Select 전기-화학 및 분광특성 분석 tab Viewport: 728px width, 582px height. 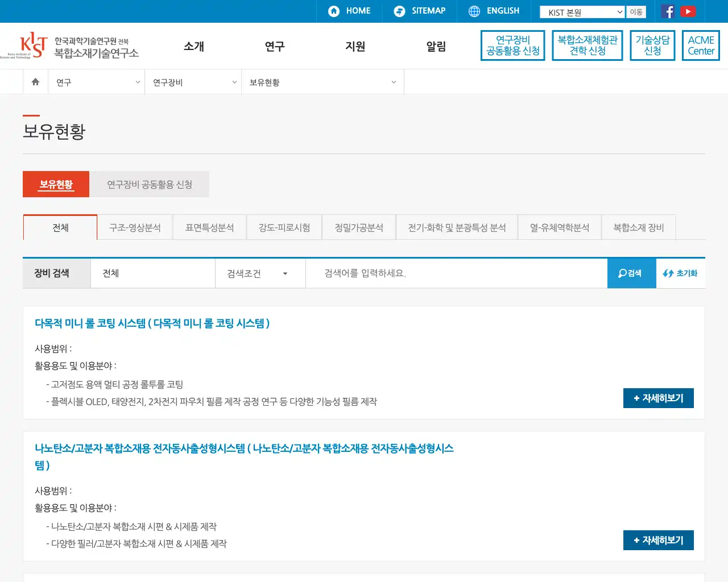click(x=457, y=227)
